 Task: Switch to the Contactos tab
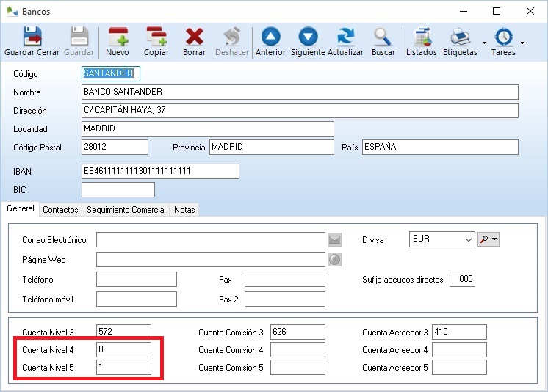click(60, 210)
